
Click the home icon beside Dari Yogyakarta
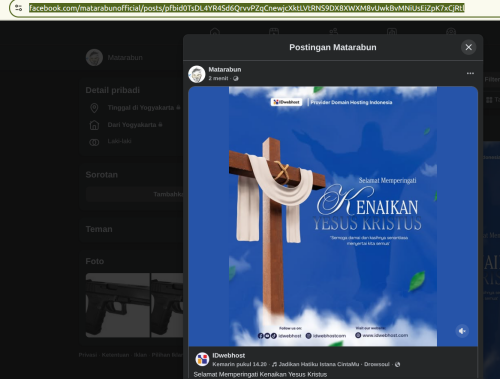click(94, 125)
